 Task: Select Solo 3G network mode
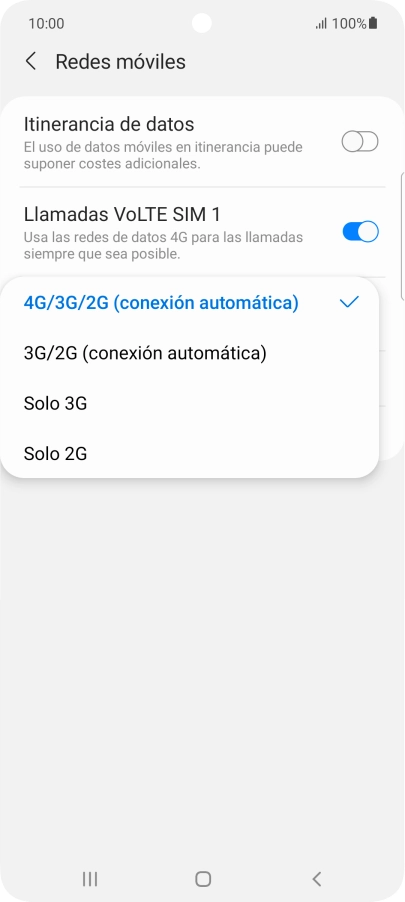click(x=190, y=403)
